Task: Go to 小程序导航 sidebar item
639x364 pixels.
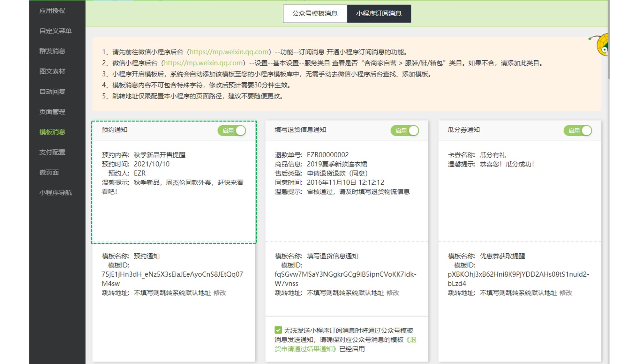Action: [x=55, y=192]
